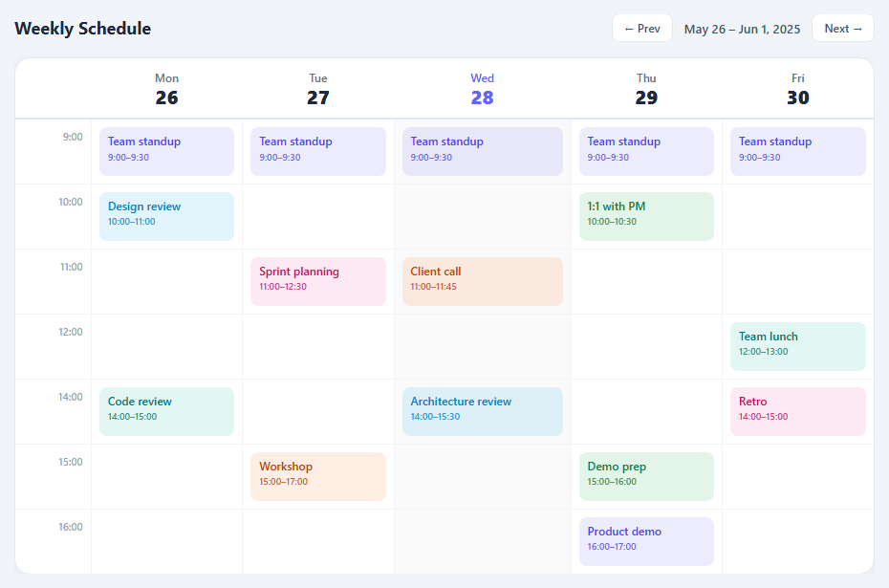Image resolution: width=889 pixels, height=588 pixels.
Task: Open the Design review event
Action: pyautogui.click(x=166, y=217)
